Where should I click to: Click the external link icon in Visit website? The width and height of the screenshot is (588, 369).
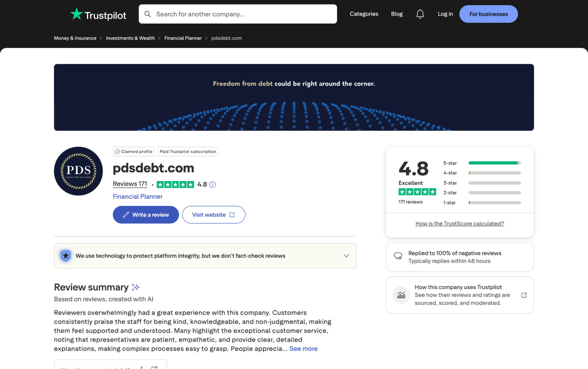(232, 215)
